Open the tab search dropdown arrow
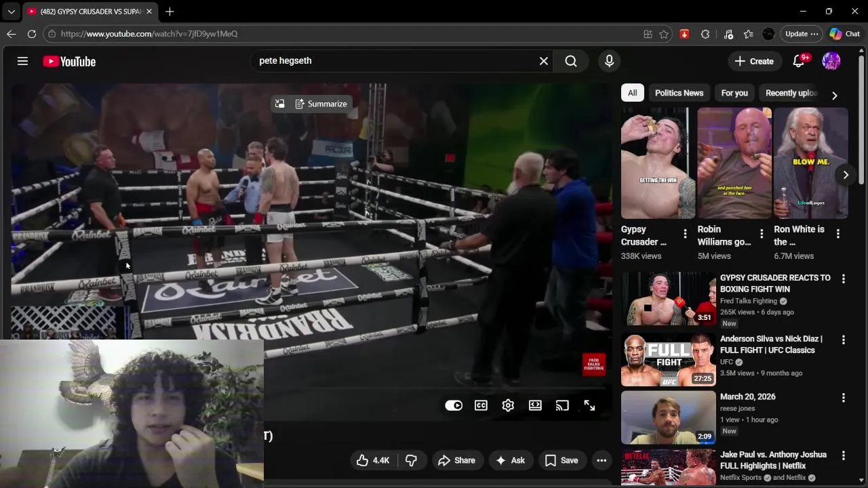 (12, 12)
